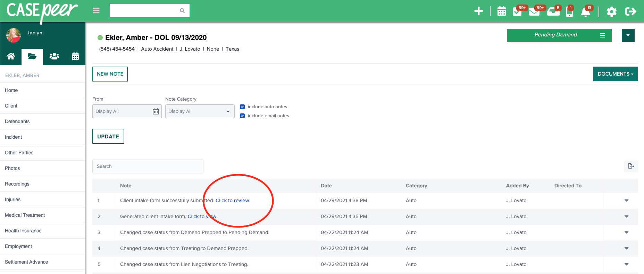Uncheck include auto notes
644x274 pixels.
point(242,107)
